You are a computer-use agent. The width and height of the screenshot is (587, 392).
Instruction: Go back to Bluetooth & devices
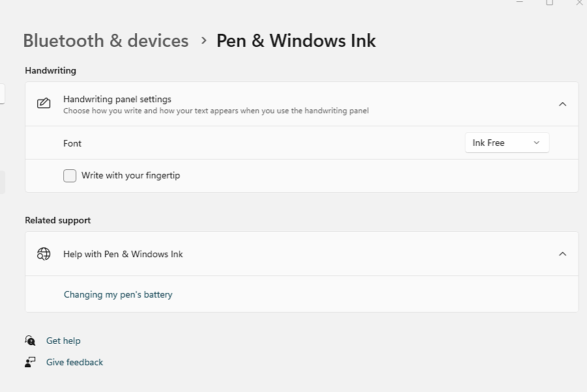[x=106, y=40]
